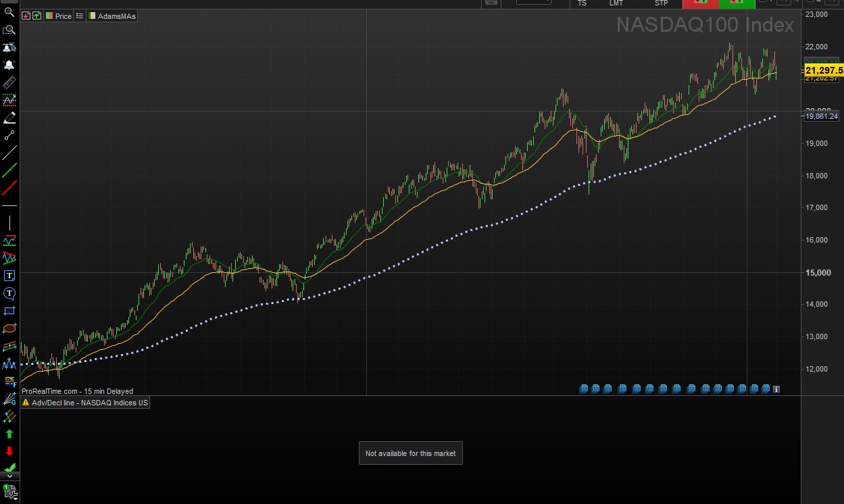
Task: Open the Price settings label
Action: click(59, 16)
